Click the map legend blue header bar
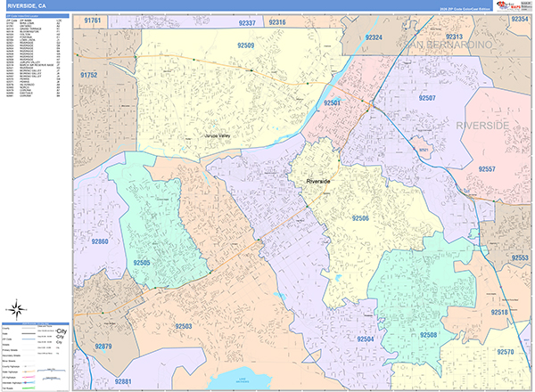This screenshot has width=535, height=392. (36, 323)
